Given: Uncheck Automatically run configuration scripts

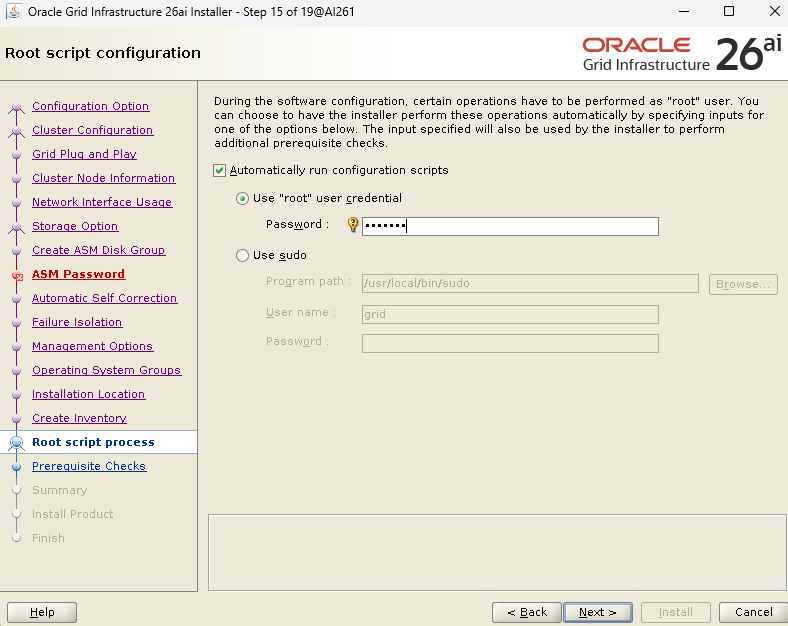Looking at the screenshot, I should 220,171.
